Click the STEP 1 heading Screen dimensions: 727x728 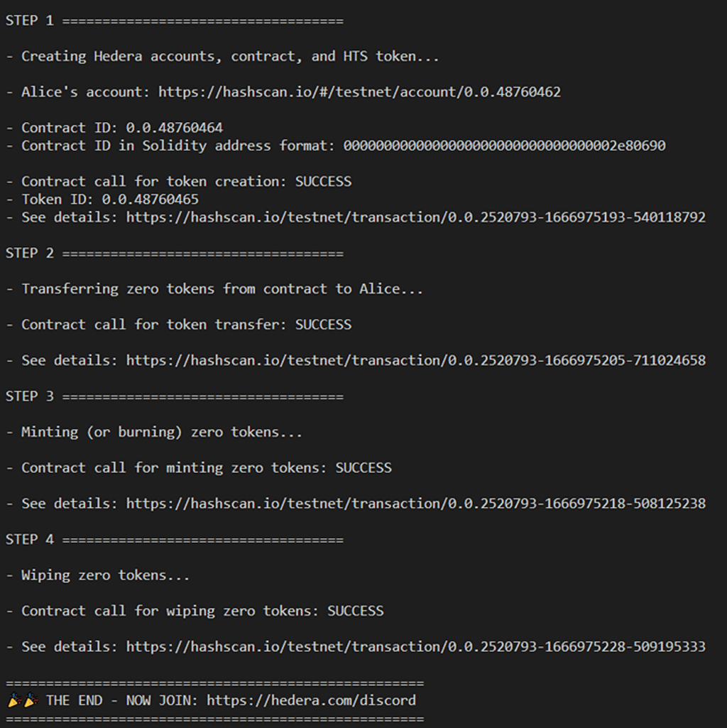30,21
